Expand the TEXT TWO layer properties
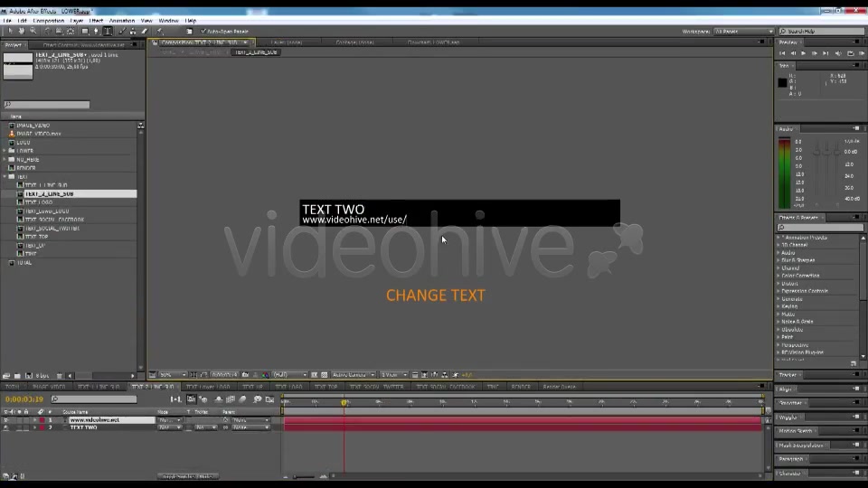The width and height of the screenshot is (868, 488). [34, 427]
